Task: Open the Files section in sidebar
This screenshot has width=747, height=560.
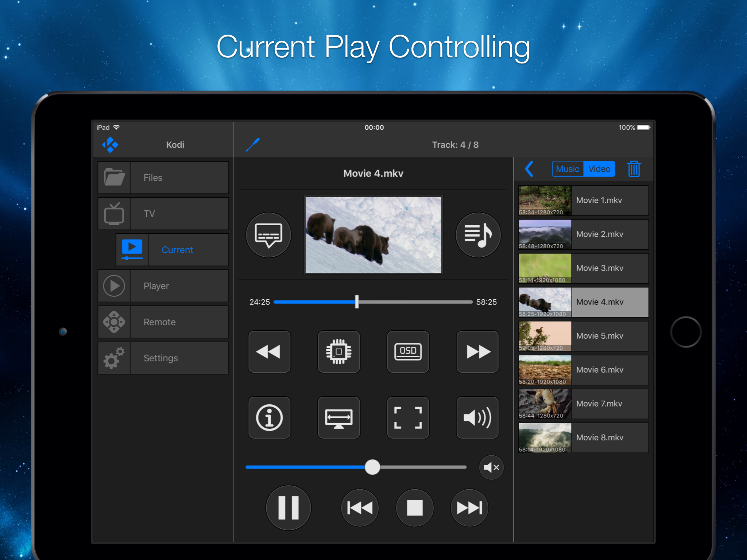Action: click(163, 178)
